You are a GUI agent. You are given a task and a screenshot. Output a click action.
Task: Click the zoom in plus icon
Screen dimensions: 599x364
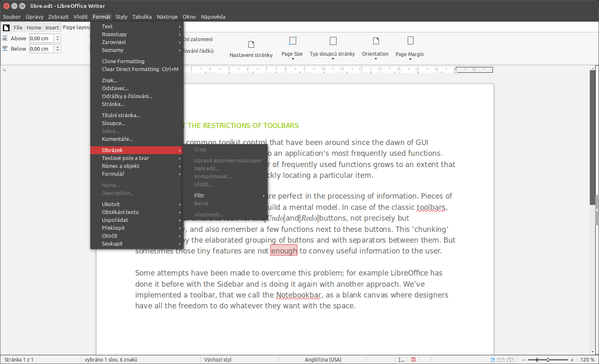pyautogui.click(x=572, y=360)
